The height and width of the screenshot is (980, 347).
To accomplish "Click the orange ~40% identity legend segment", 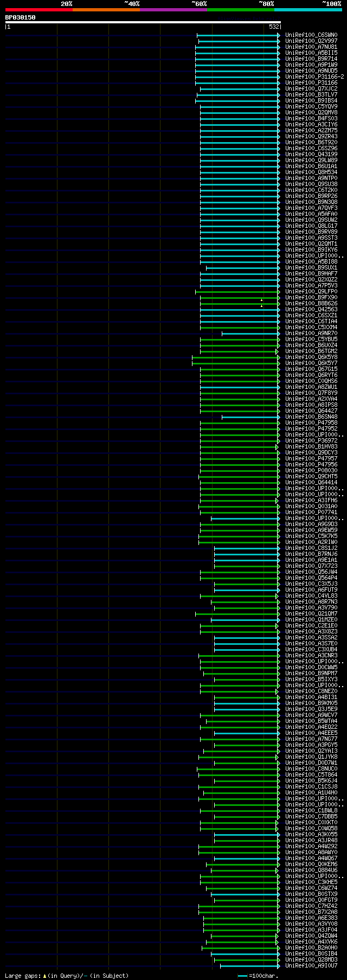I will click(106, 10).
